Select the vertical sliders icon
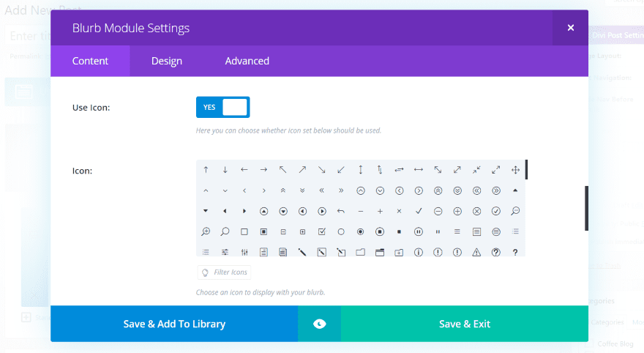 [244, 252]
